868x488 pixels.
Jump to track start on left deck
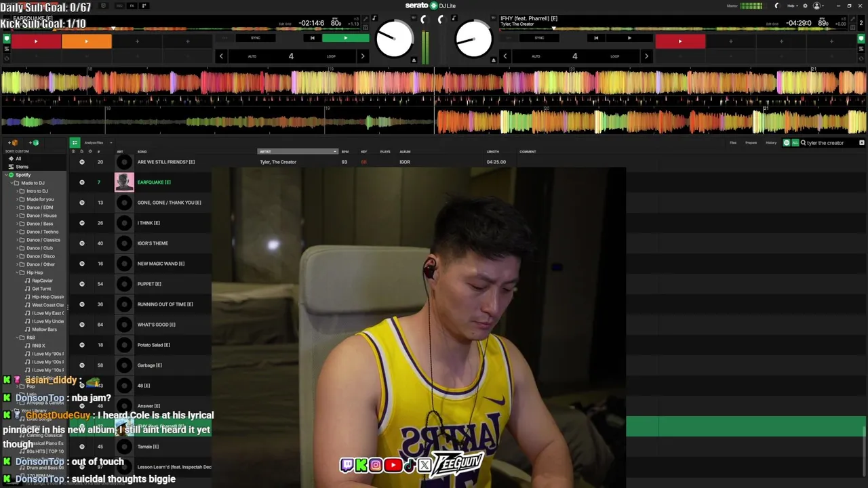coord(312,38)
